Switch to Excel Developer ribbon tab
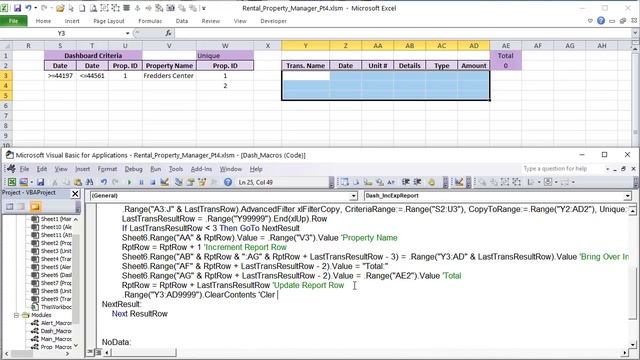Image resolution: width=640 pixels, height=360 pixels. [273, 21]
